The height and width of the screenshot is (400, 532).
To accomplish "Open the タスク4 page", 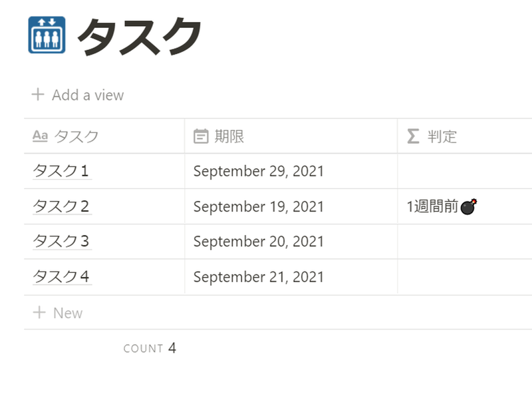I will point(61,277).
